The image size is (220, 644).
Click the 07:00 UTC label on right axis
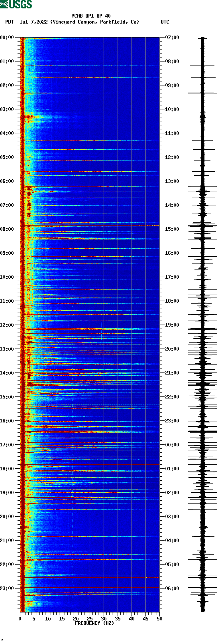(x=172, y=38)
